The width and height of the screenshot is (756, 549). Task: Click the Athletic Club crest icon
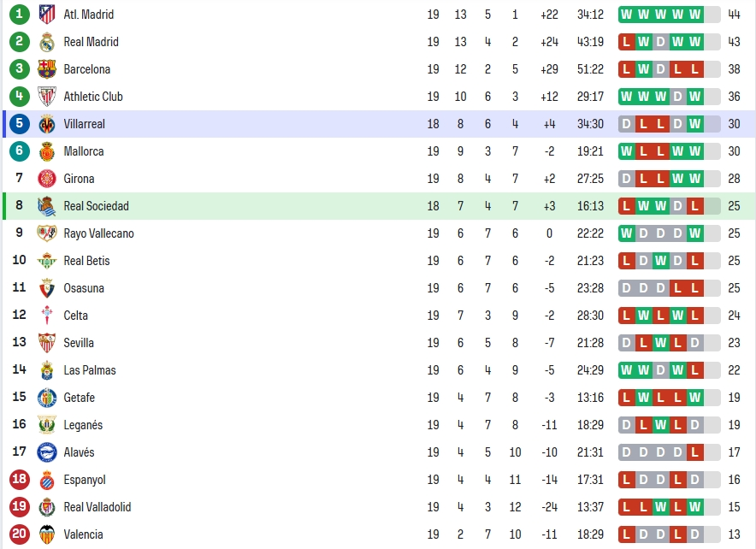pyautogui.click(x=47, y=97)
